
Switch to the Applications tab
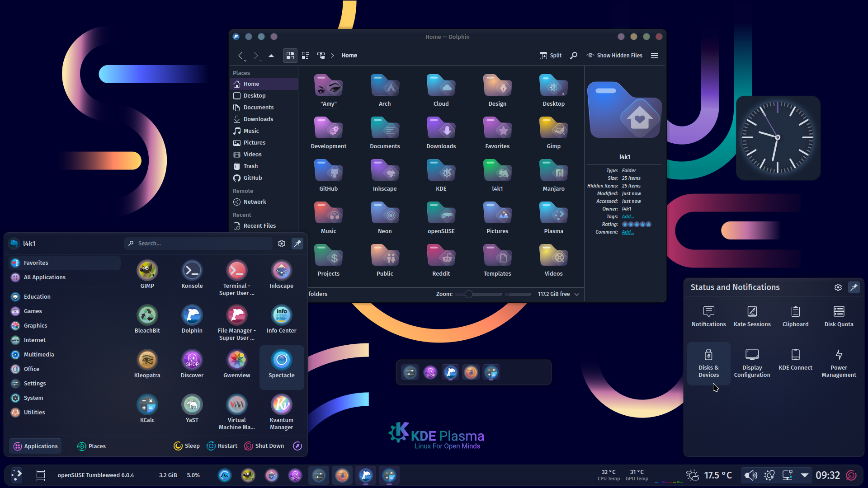coord(35,446)
